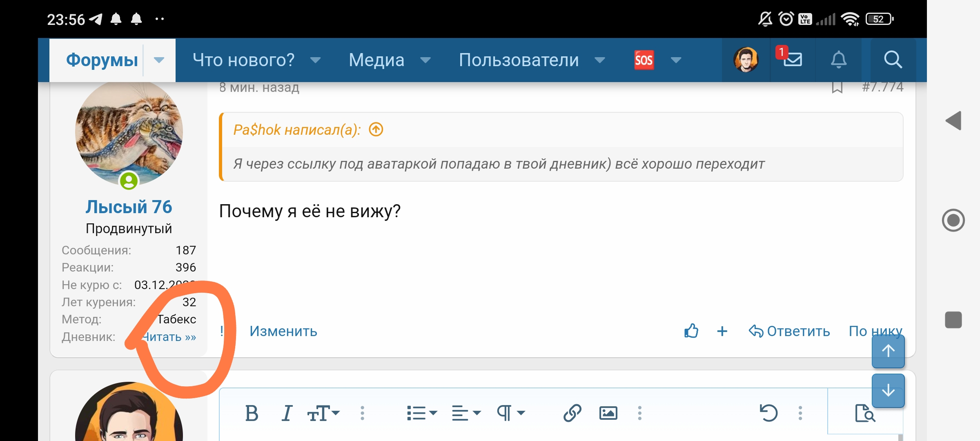Open profile of user Лысый 76
This screenshot has width=980, height=441.
coord(129,207)
